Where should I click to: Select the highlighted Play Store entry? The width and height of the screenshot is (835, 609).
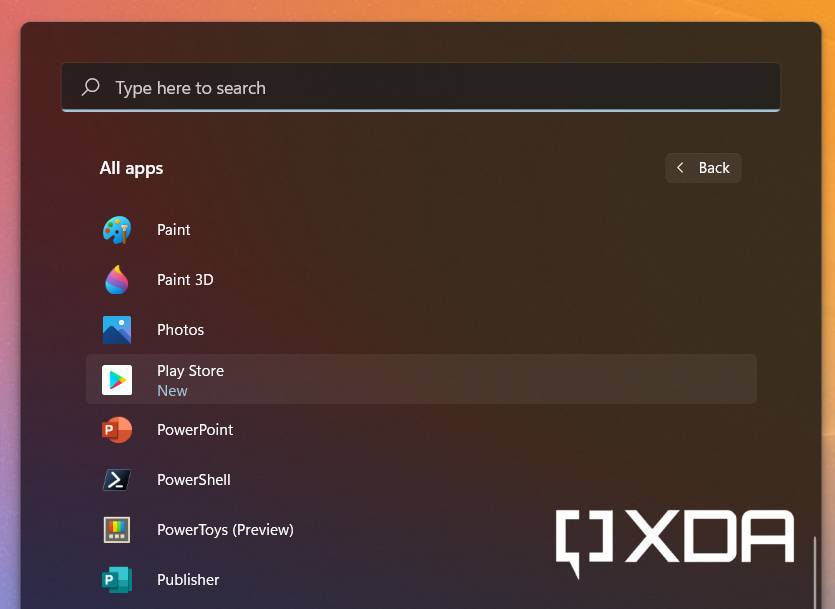[421, 379]
